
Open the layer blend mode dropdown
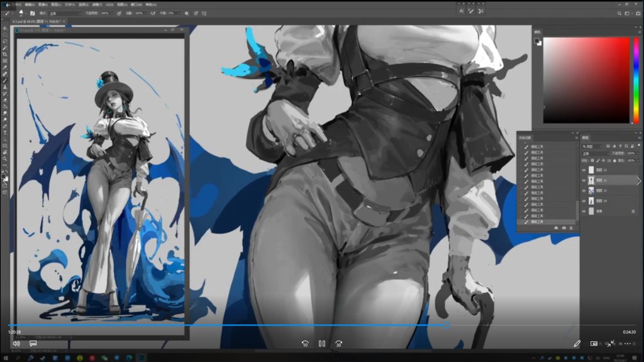[x=594, y=153]
